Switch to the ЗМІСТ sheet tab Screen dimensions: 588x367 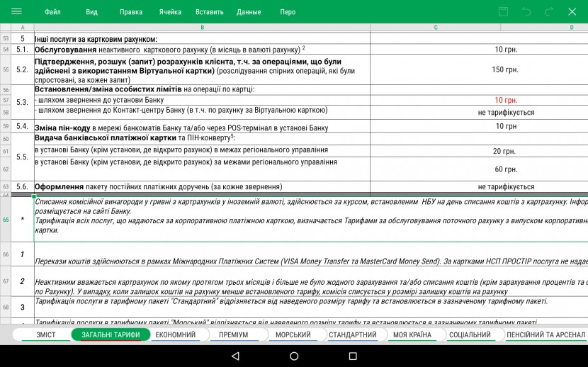tap(45, 334)
